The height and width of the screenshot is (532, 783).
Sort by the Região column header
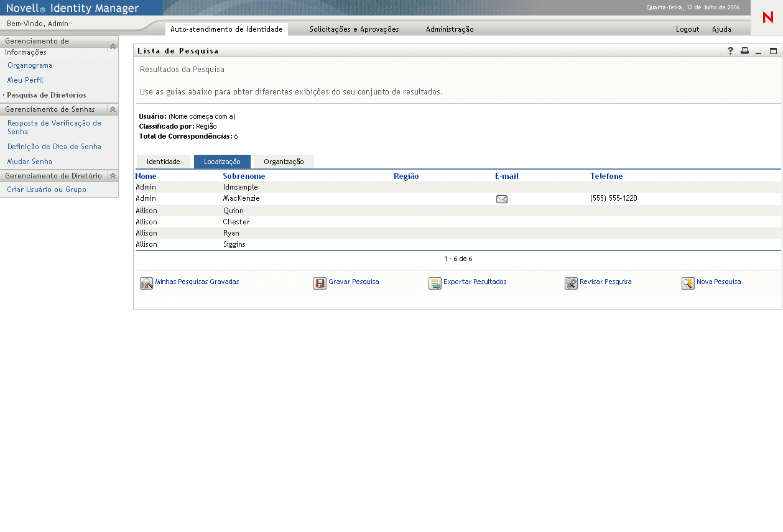406,176
